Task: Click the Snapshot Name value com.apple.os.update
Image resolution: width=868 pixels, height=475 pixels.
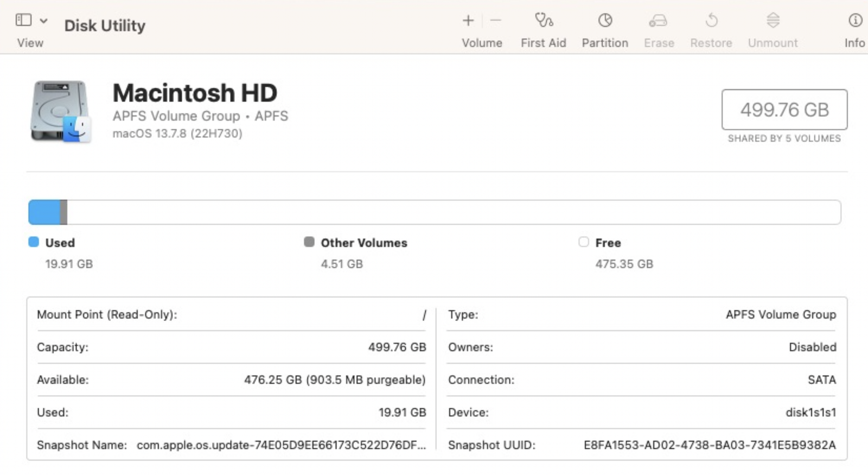Action: tap(282, 445)
